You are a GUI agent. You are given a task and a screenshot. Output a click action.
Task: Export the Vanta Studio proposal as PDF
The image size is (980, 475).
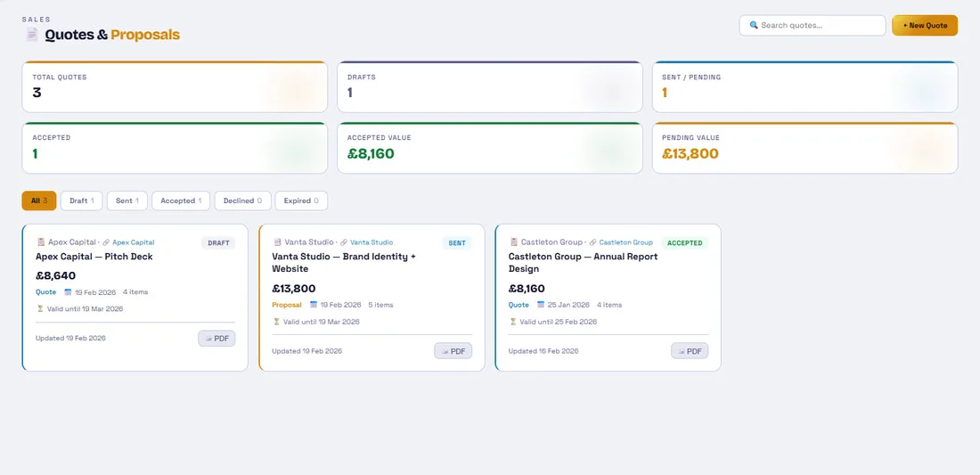click(453, 351)
